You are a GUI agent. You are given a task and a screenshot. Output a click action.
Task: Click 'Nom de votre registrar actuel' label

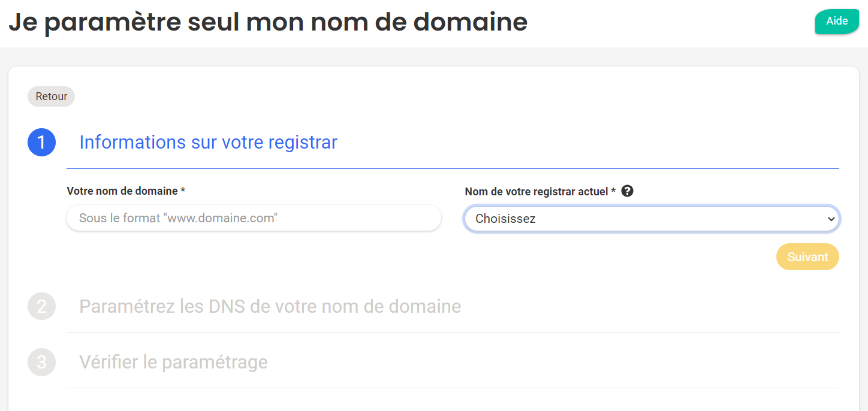point(537,192)
